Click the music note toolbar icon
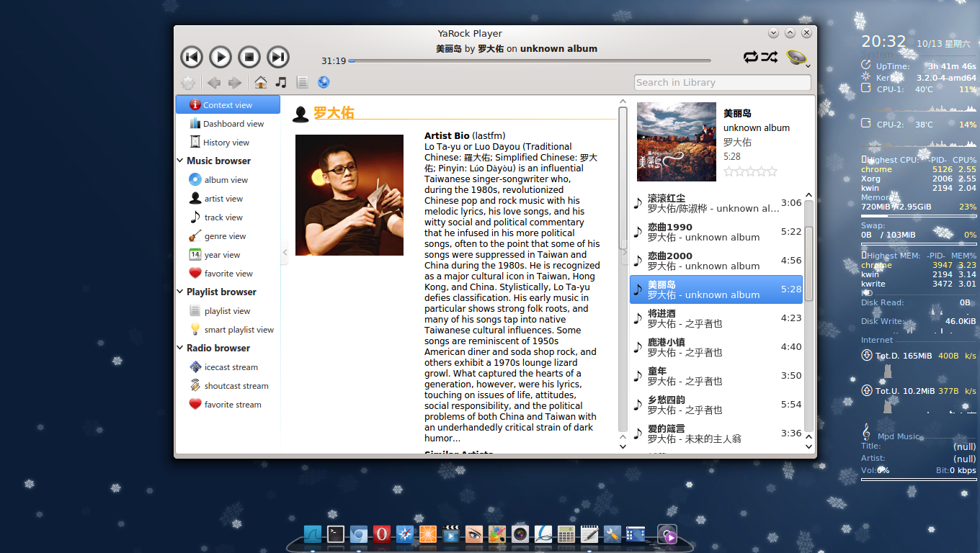The image size is (980, 553). (281, 82)
